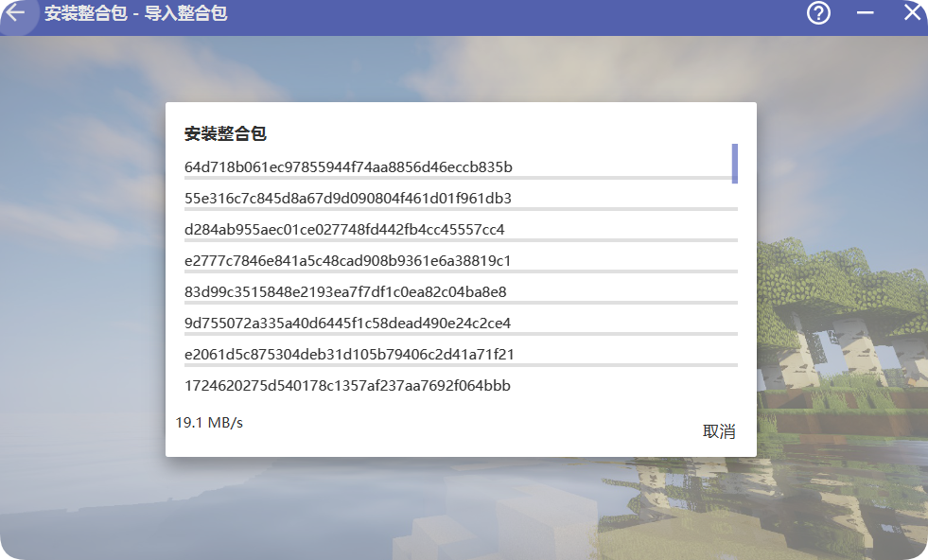The image size is (928, 560).
Task: Click the task entry starting with e2777c7846e8
Action: [x=347, y=261]
